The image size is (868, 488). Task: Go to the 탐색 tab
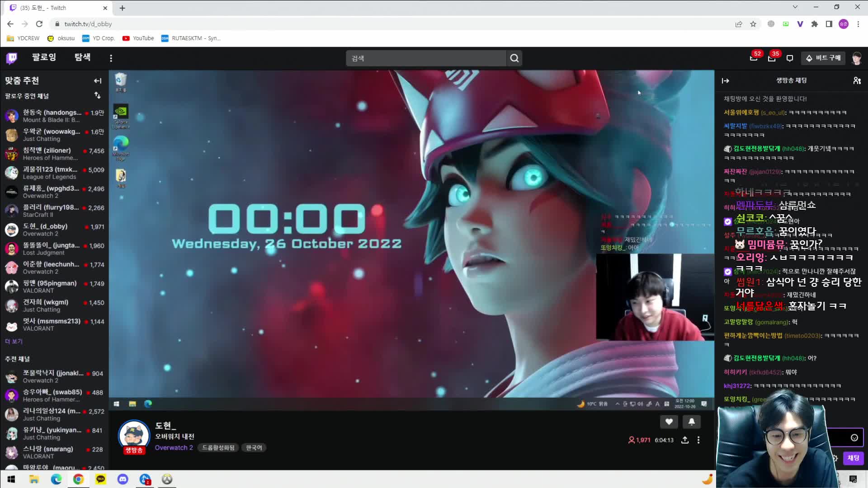[82, 57]
